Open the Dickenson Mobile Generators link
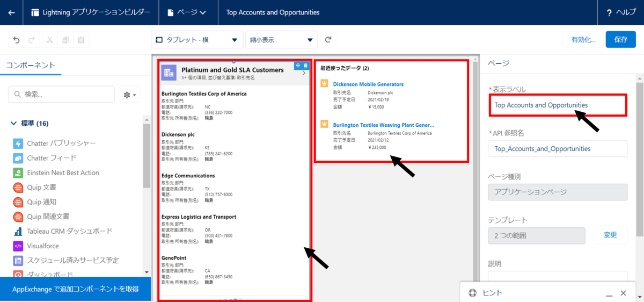The height and width of the screenshot is (302, 644). click(x=368, y=84)
